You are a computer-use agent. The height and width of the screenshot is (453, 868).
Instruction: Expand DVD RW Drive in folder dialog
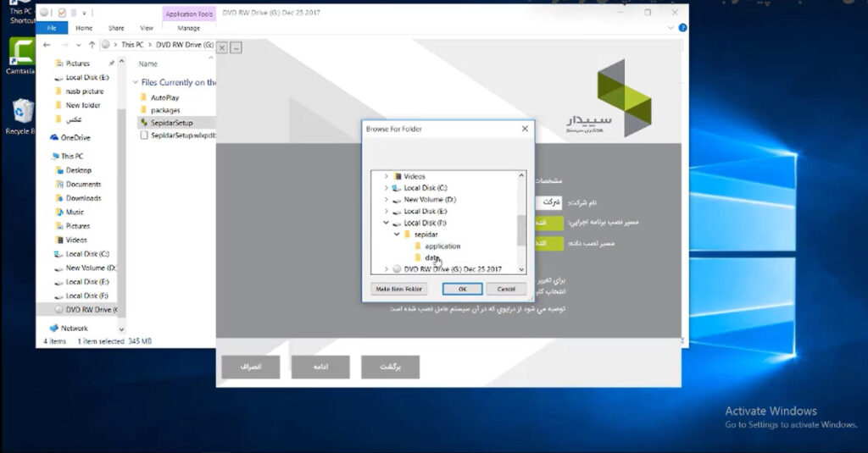(387, 269)
